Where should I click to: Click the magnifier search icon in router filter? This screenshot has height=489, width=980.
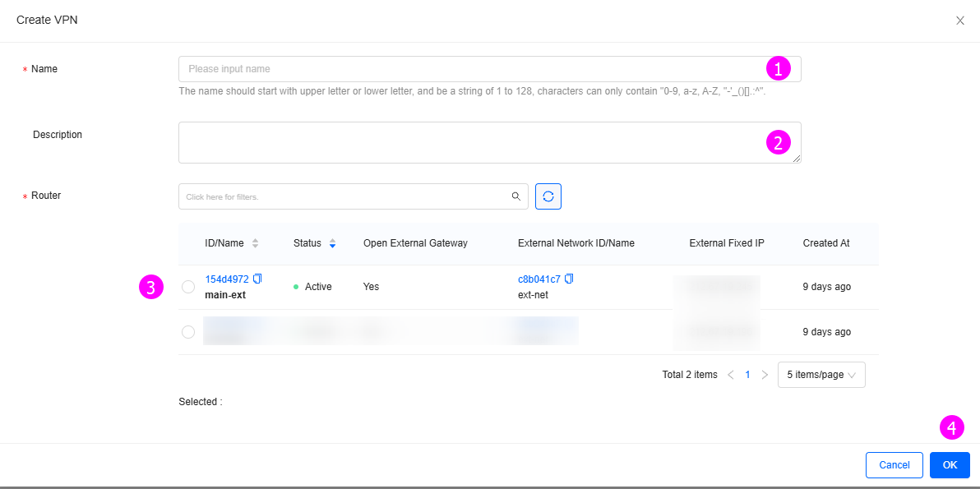pyautogui.click(x=515, y=196)
